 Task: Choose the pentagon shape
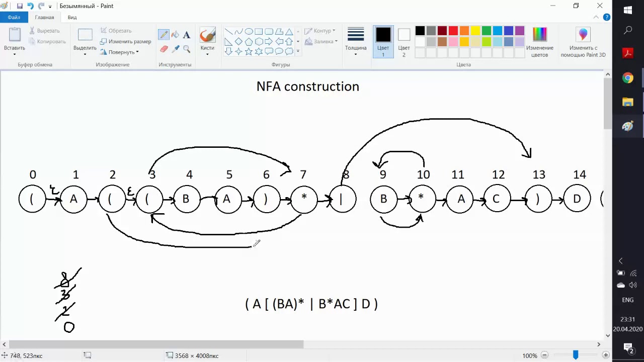click(249, 41)
